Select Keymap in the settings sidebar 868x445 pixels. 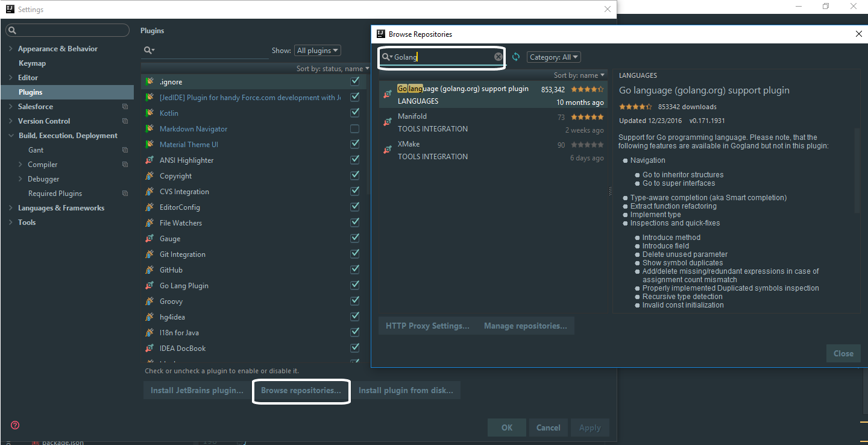coord(32,63)
